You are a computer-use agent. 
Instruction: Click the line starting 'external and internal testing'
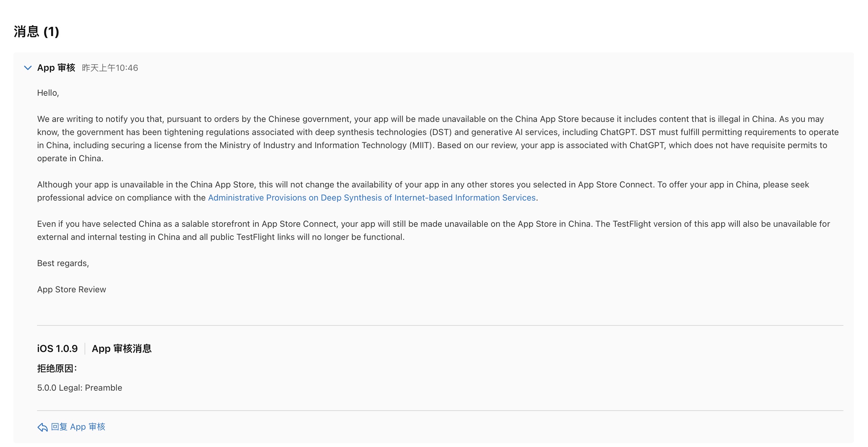(221, 237)
